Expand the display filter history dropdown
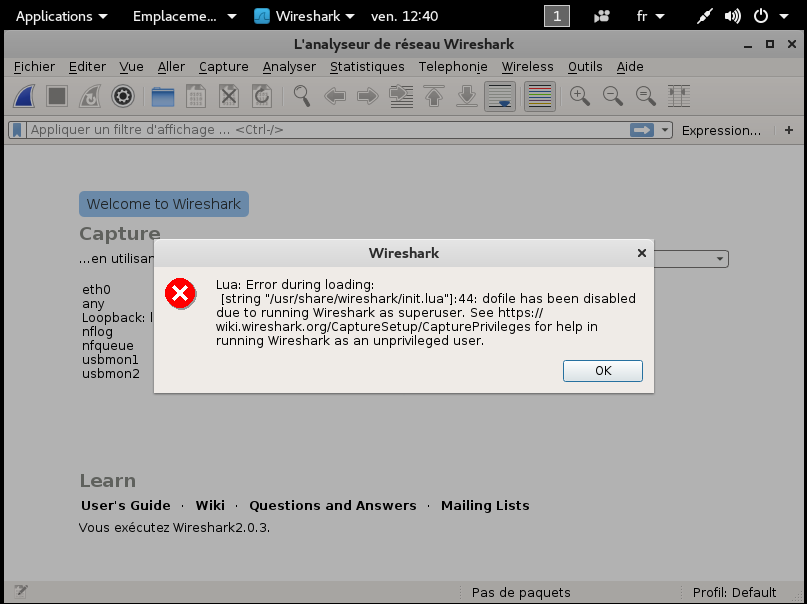 tap(664, 130)
